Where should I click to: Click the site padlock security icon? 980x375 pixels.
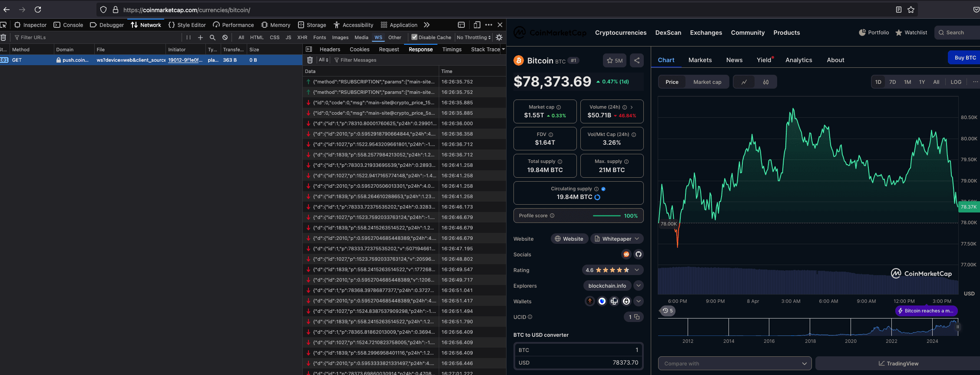coord(116,10)
